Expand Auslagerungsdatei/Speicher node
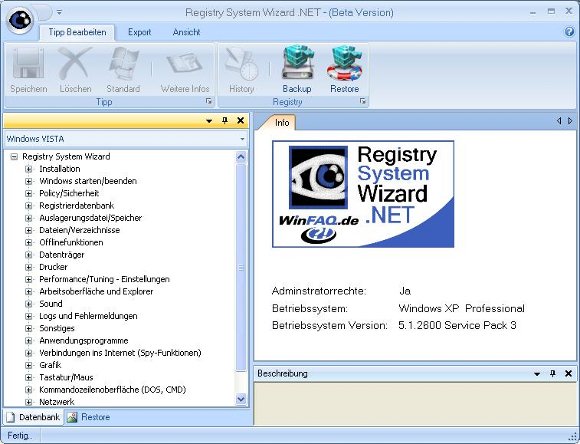This screenshot has height=444, width=580. 28,218
